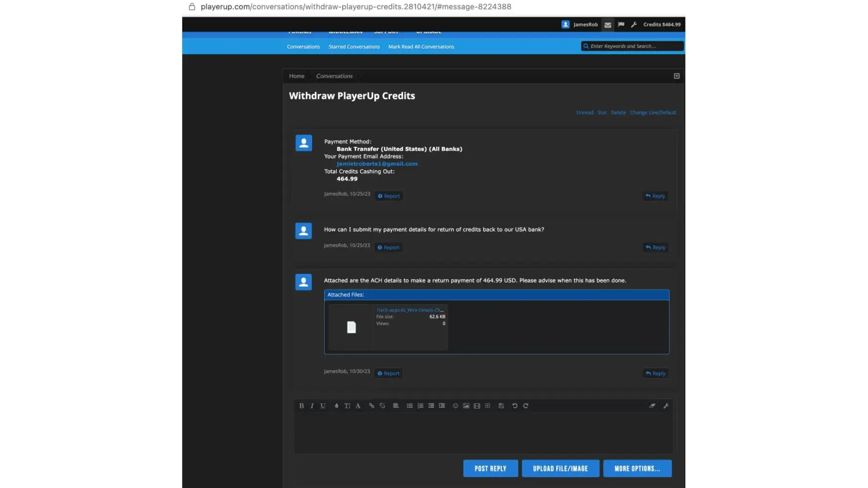Open the text color picker

click(x=336, y=406)
